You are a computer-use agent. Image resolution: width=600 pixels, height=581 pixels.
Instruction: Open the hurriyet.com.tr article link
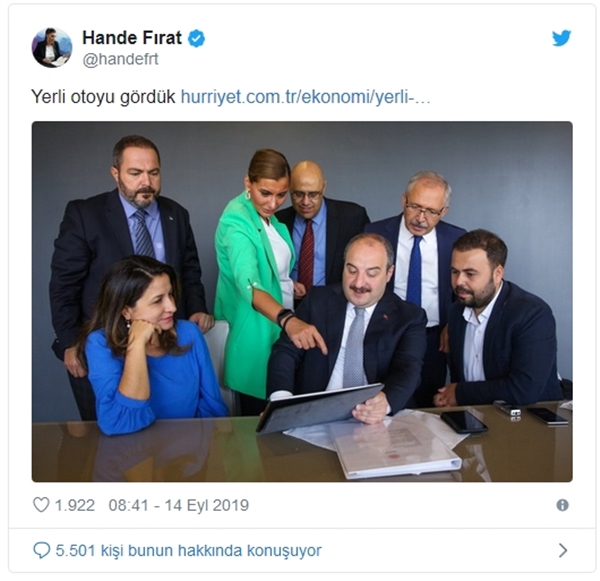305,97
